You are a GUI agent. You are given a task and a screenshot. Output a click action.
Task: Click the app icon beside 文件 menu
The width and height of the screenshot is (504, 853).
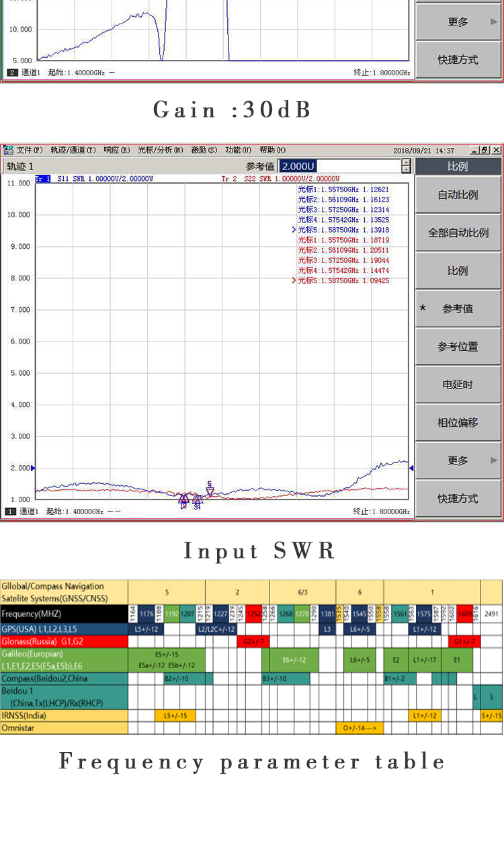point(8,150)
